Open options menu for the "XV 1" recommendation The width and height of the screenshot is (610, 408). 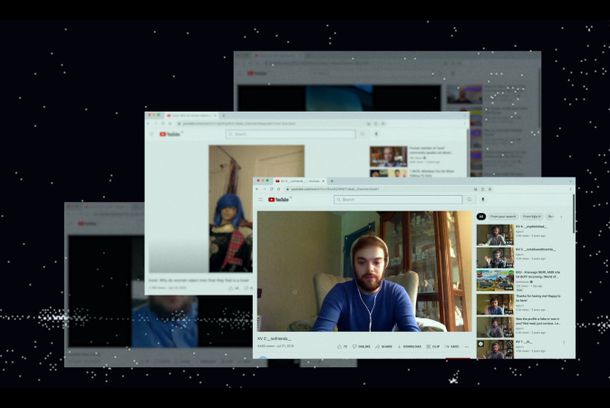(x=564, y=342)
